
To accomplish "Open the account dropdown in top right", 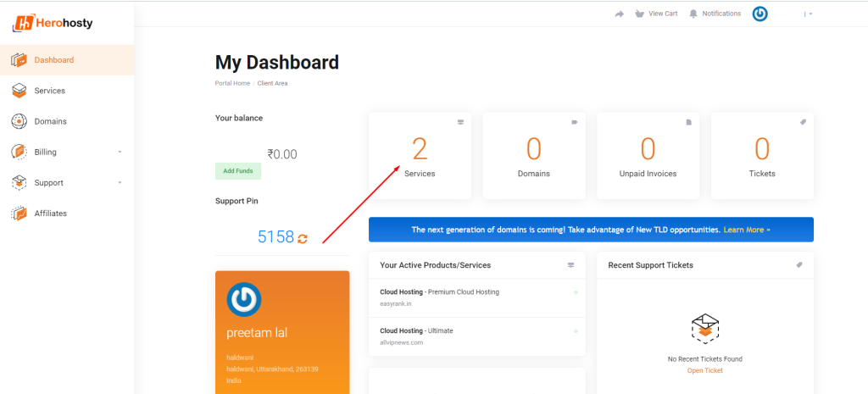I will 809,14.
